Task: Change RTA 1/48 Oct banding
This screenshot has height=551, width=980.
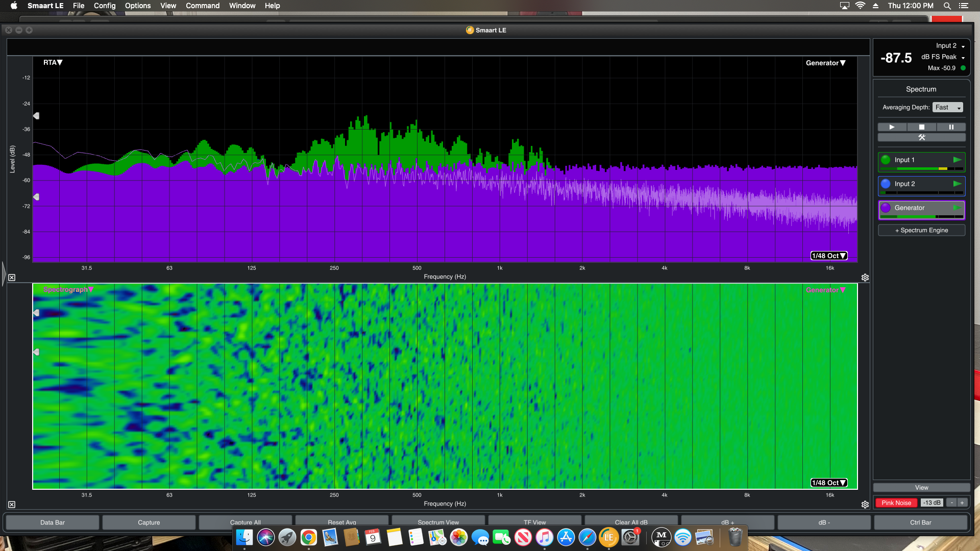Action: [x=829, y=256]
